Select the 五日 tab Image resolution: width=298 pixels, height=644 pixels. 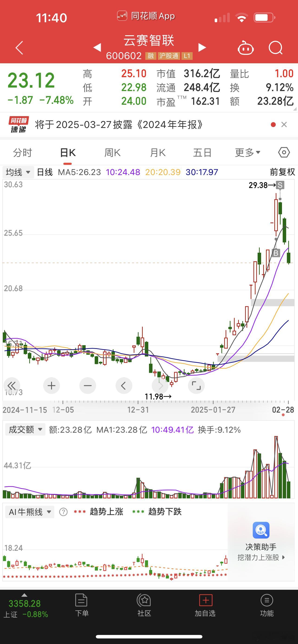pos(202,153)
